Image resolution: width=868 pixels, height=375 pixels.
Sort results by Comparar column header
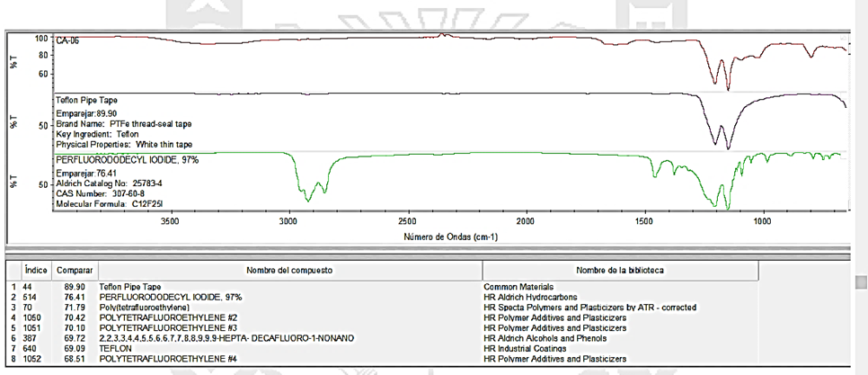(x=69, y=269)
